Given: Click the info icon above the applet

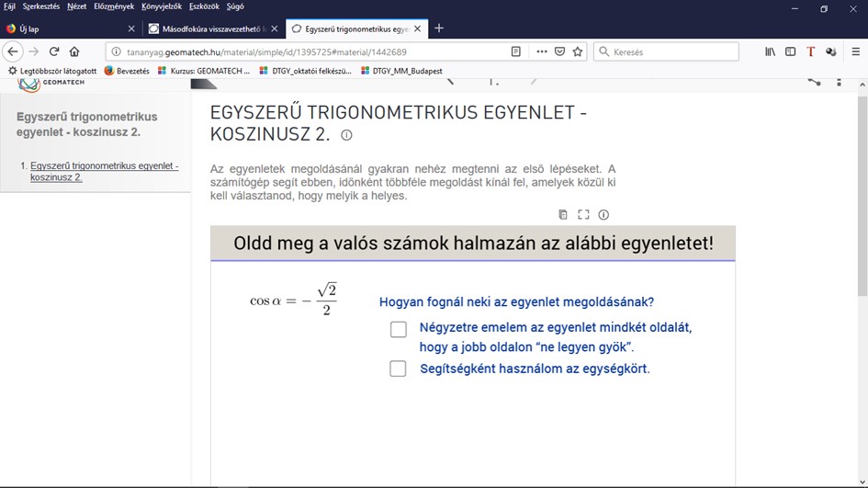Looking at the screenshot, I should click(x=603, y=214).
